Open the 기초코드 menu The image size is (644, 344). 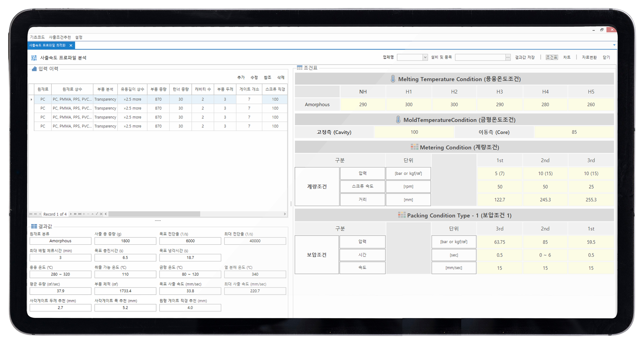pos(37,37)
